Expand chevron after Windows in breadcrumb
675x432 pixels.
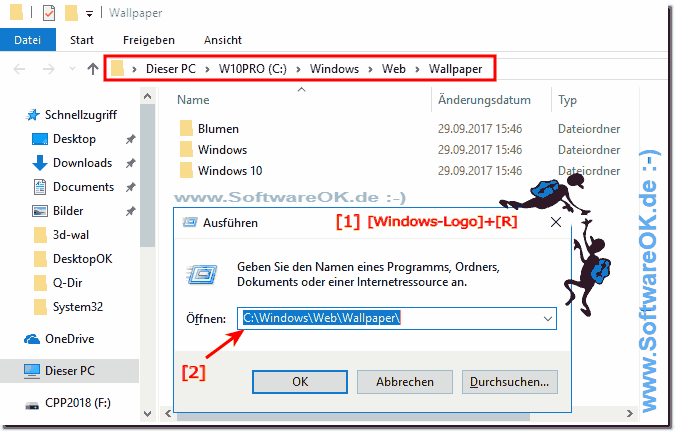pos(370,69)
